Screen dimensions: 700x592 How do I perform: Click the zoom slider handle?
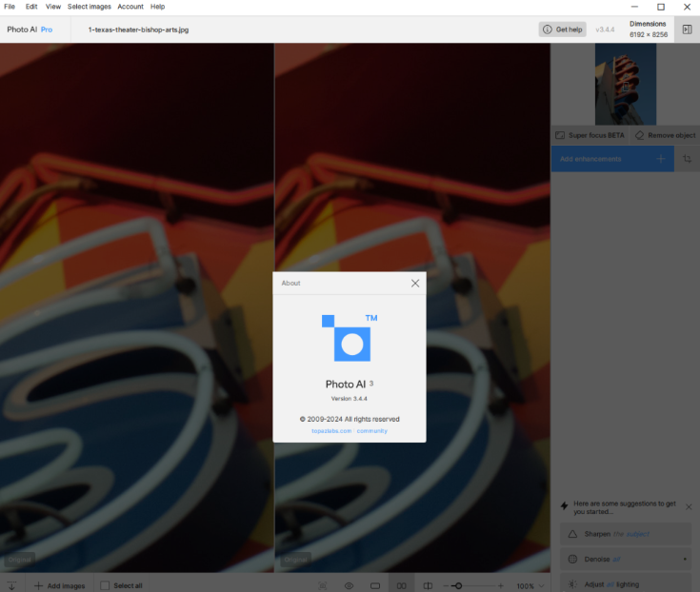[458, 585]
